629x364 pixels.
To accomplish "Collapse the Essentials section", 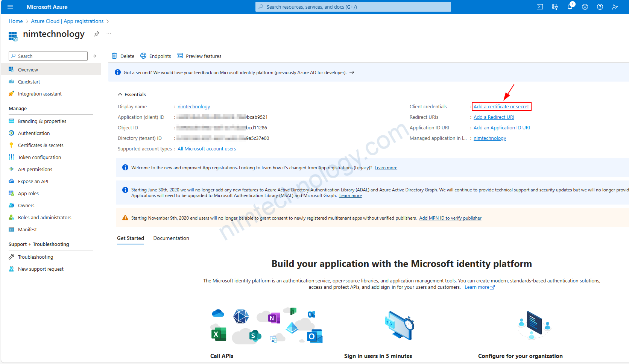I will [x=120, y=94].
